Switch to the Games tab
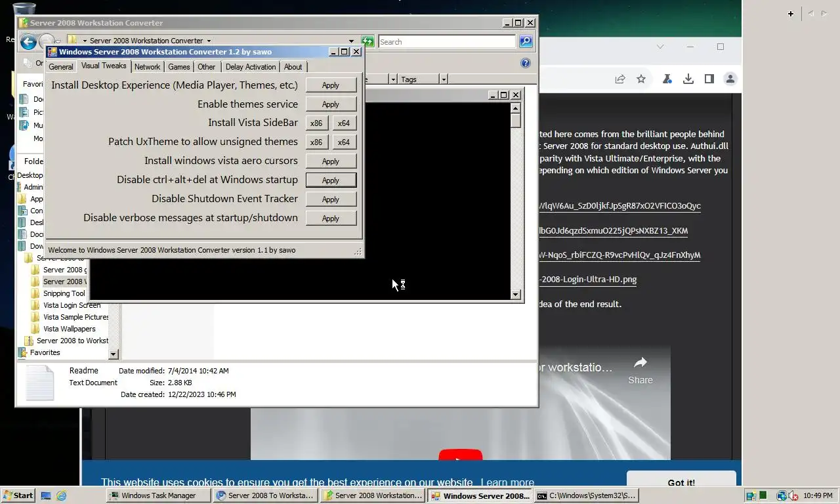 (x=178, y=67)
